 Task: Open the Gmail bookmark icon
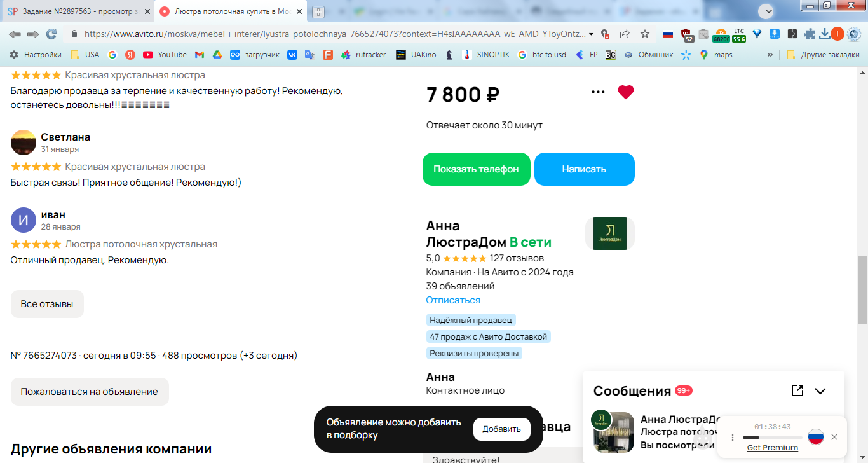[200, 55]
